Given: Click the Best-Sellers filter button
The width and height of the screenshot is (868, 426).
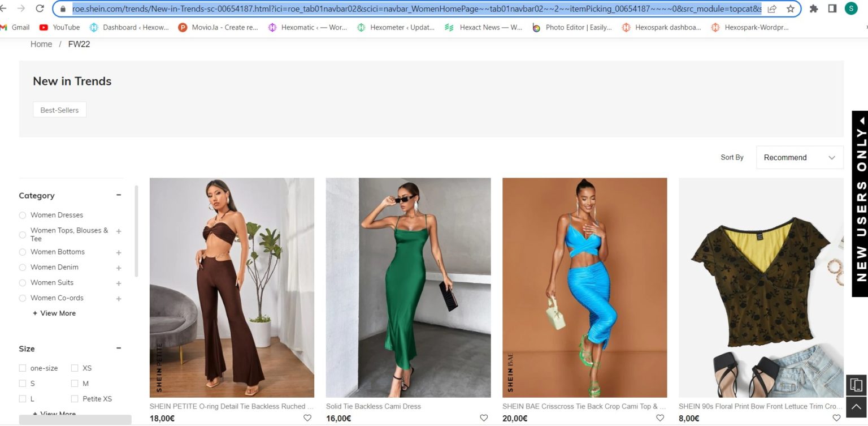Looking at the screenshot, I should coord(59,110).
